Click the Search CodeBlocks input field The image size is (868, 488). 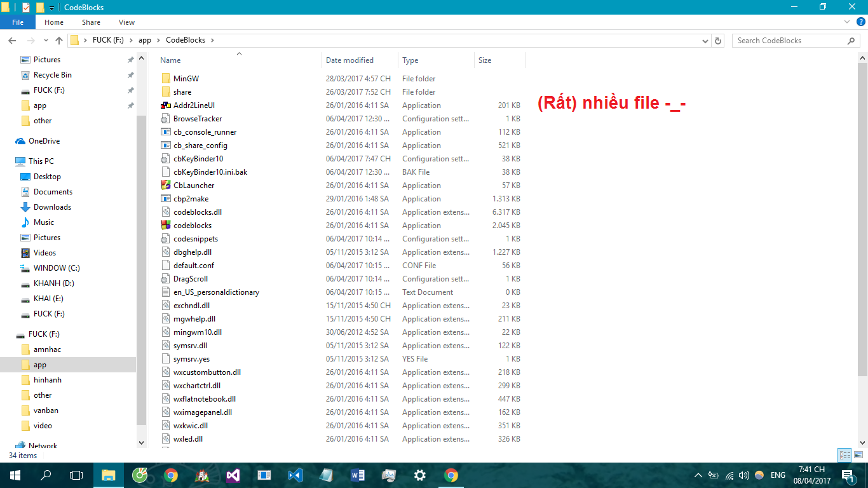[788, 41]
